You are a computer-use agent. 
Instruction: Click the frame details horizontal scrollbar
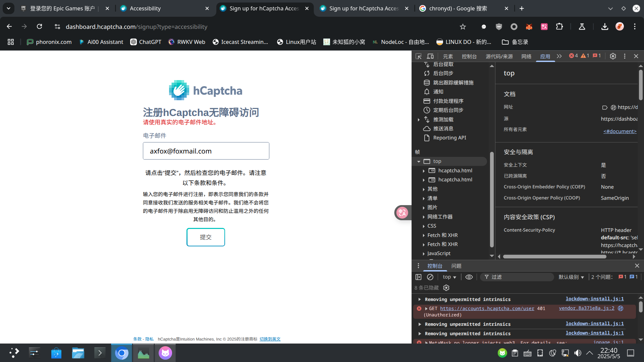pos(554,256)
